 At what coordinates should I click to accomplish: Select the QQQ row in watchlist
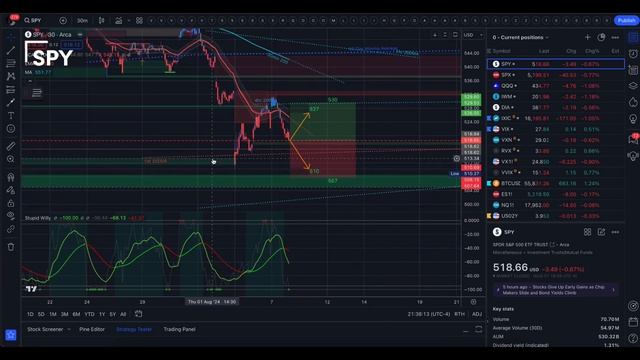556,86
